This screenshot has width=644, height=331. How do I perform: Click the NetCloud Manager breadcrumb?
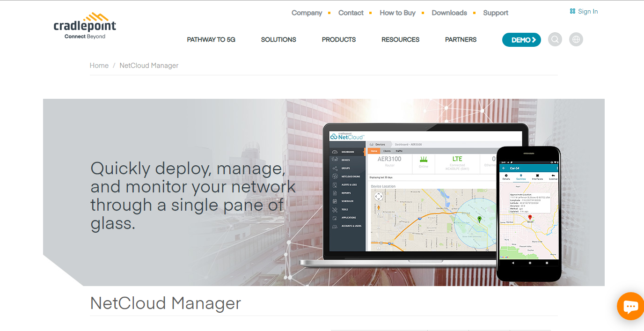point(149,66)
